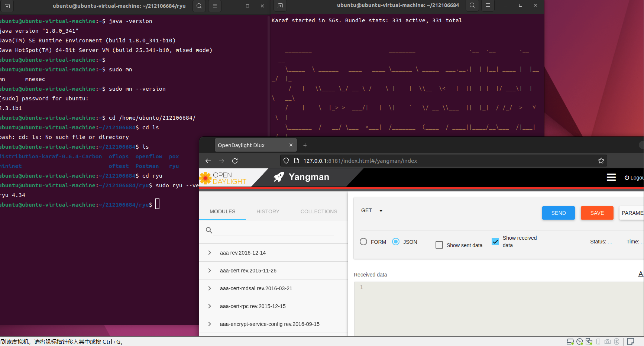Go forward in the browser
The width and height of the screenshot is (644, 346).
(x=221, y=161)
